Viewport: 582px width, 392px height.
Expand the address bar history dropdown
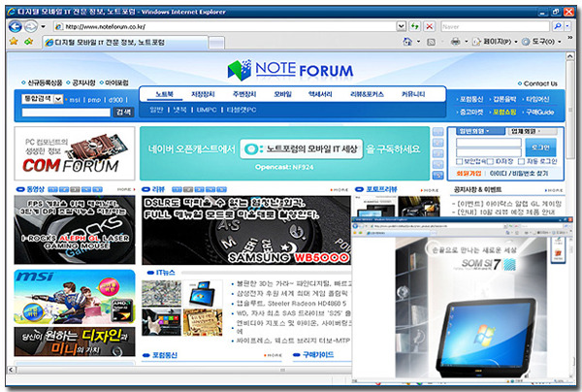[x=402, y=26]
